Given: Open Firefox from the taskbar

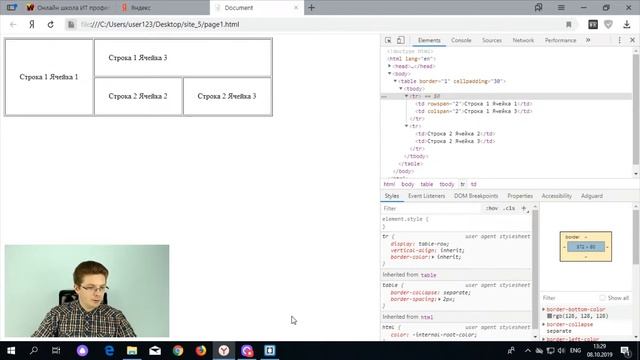Looking at the screenshot, I should (x=201, y=351).
